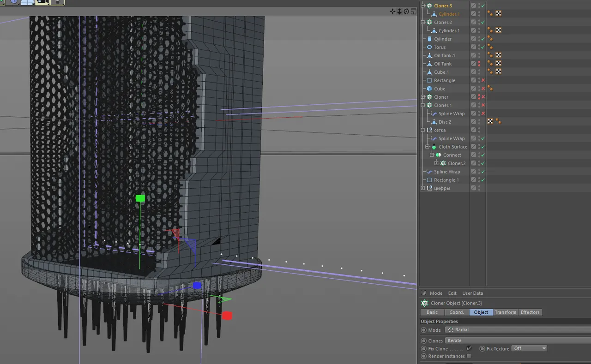Click the Cylinder primitive icon in the object list
The height and width of the screenshot is (364, 591).
point(429,39)
